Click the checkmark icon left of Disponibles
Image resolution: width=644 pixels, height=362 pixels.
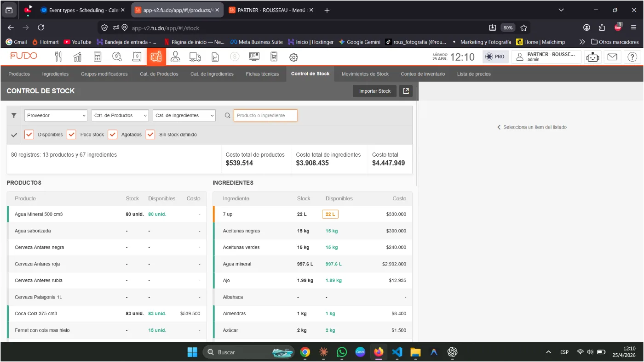click(x=14, y=135)
